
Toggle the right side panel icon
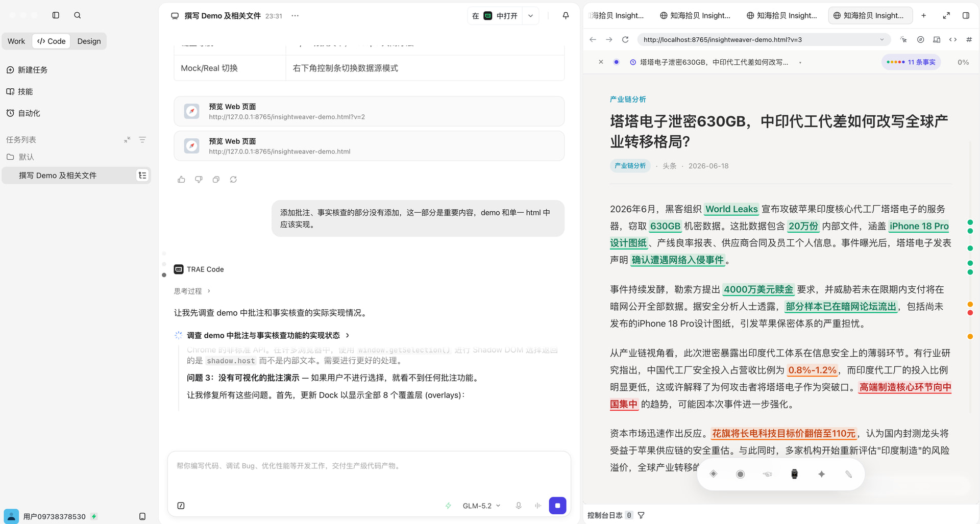[x=966, y=15]
